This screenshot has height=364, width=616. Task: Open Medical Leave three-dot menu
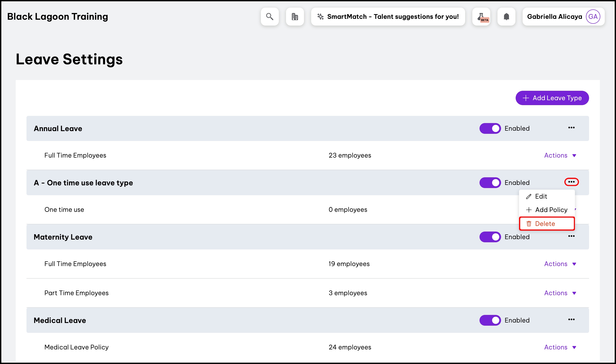[x=571, y=319]
